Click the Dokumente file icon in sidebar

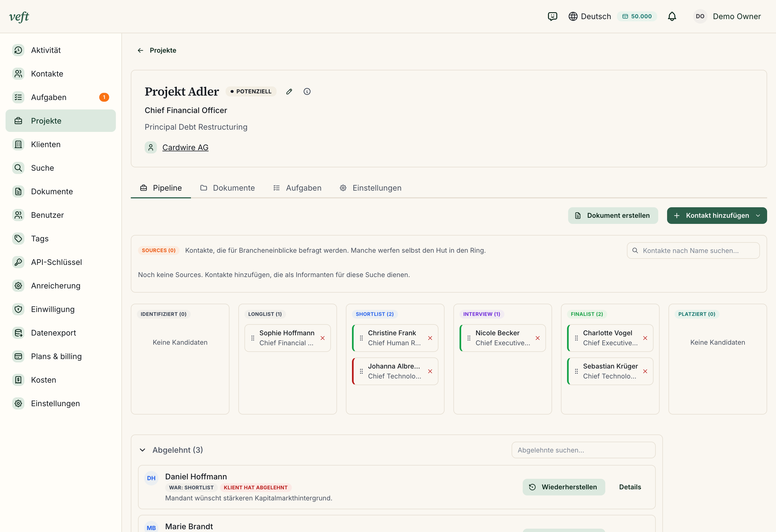pyautogui.click(x=18, y=191)
